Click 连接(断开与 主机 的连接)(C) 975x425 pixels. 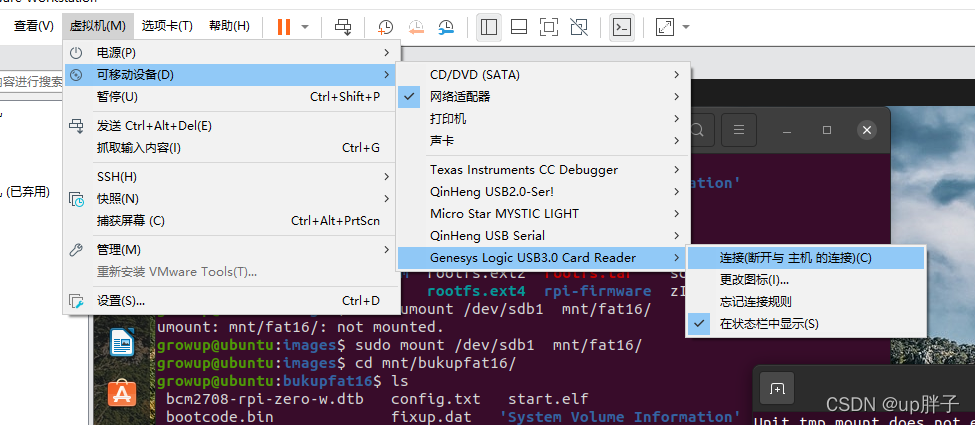(x=806, y=258)
